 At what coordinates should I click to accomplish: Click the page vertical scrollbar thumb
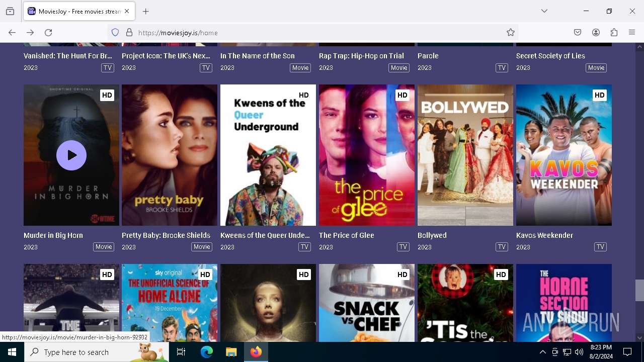[x=639, y=290]
